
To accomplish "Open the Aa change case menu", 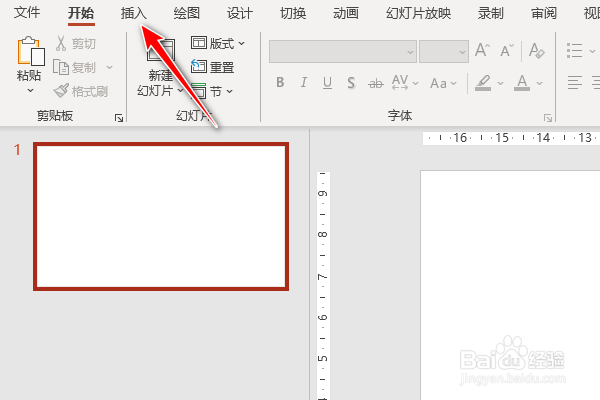I will (x=443, y=83).
